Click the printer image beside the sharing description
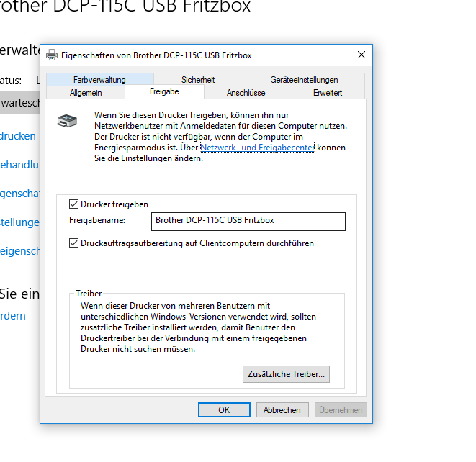The height and width of the screenshot is (462, 476). [67, 121]
